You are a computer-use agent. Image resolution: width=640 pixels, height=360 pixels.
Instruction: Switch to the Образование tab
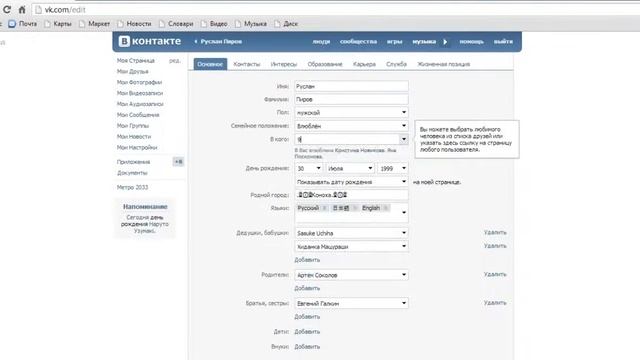point(325,64)
